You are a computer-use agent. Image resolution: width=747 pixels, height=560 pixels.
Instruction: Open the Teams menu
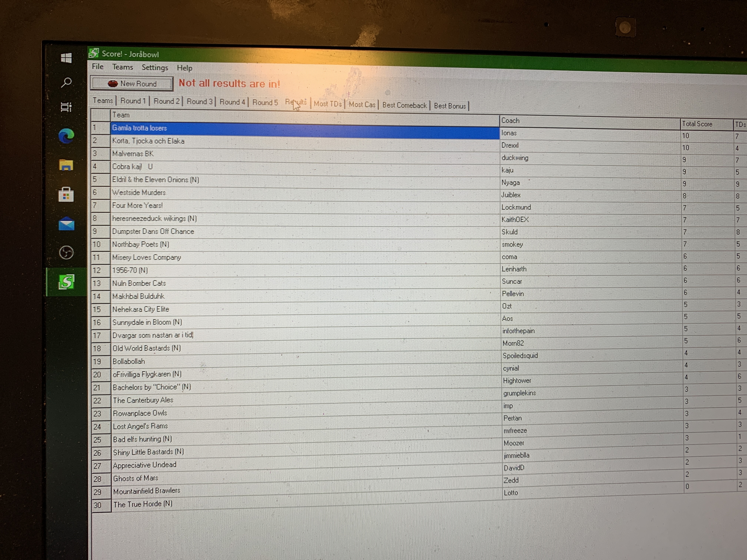click(x=123, y=67)
